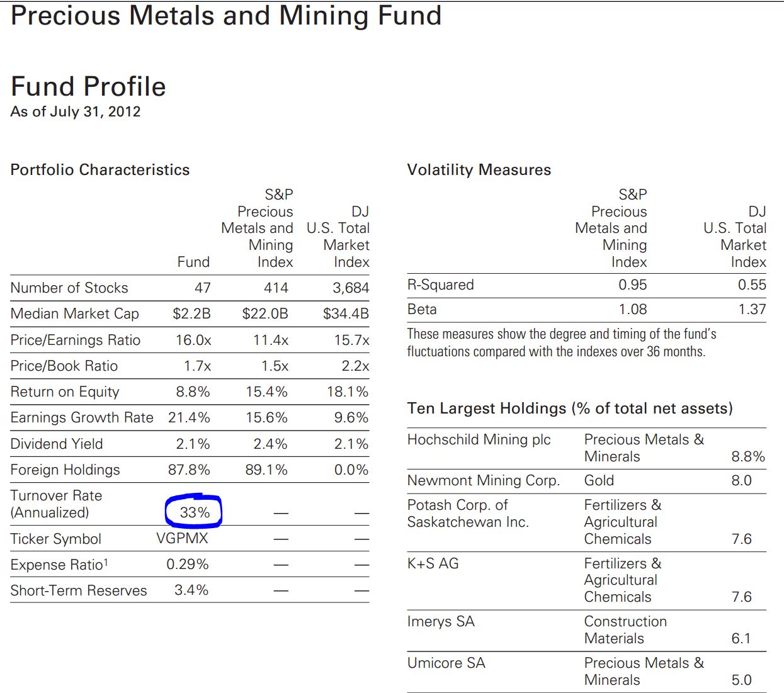The image size is (784, 693).
Task: Select the Beta value 1.08
Action: click(x=632, y=309)
